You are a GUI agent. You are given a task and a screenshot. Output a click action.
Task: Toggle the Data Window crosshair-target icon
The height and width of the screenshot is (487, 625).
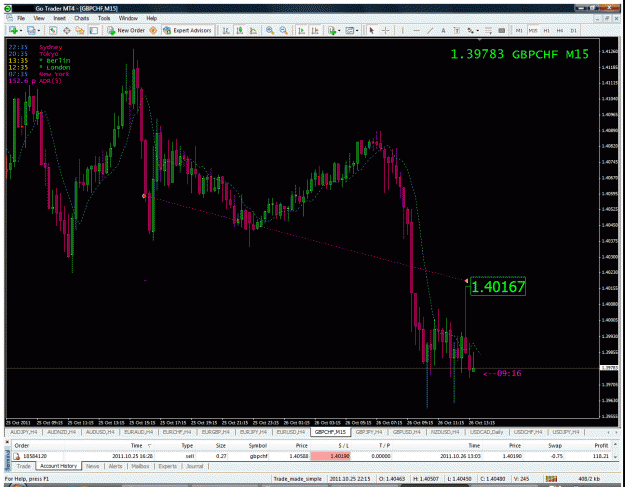[67, 30]
